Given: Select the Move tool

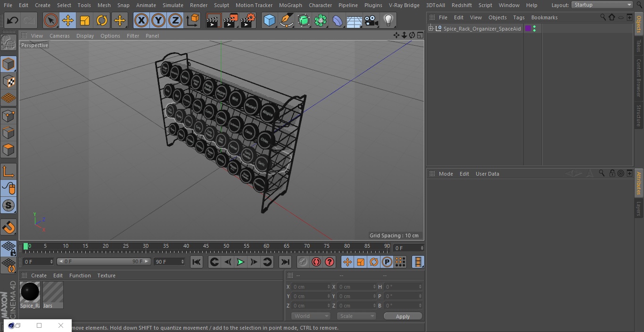Looking at the screenshot, I should (x=67, y=20).
